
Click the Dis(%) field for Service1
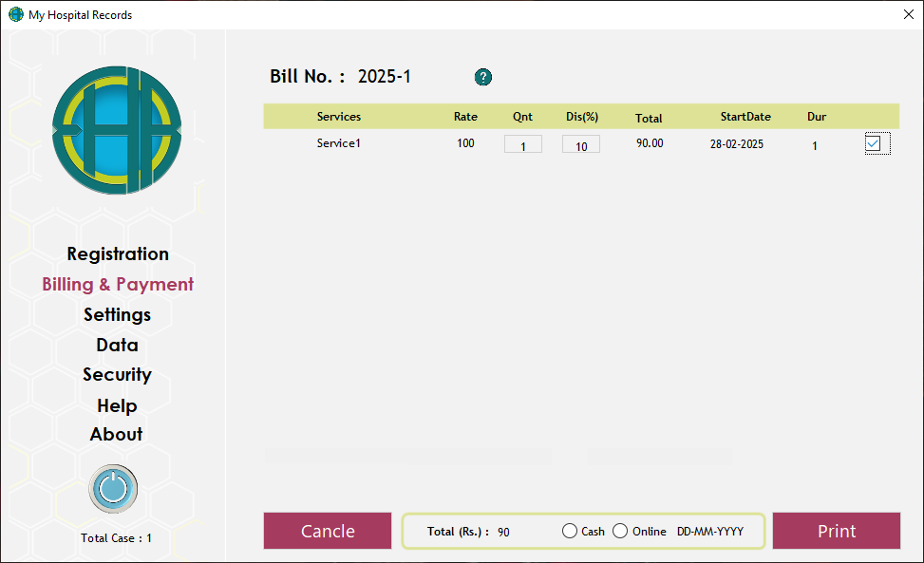(x=580, y=145)
